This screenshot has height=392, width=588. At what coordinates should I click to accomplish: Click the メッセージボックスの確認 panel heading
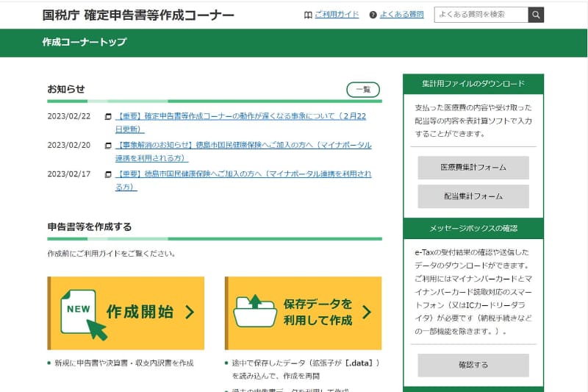tap(473, 228)
